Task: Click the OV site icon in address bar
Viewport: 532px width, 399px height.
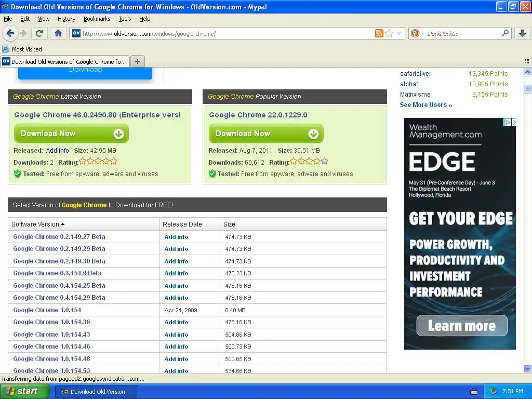Action: [x=76, y=33]
